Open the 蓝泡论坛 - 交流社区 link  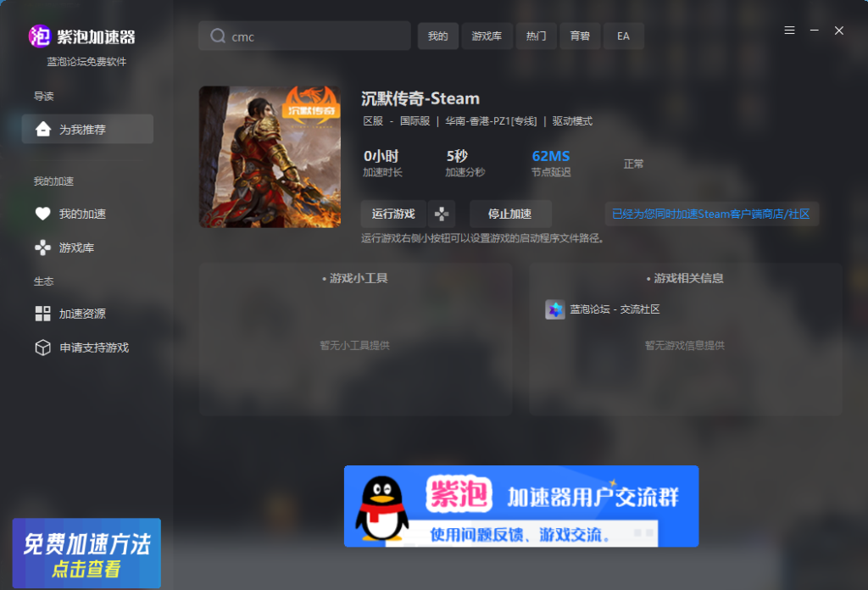615,309
